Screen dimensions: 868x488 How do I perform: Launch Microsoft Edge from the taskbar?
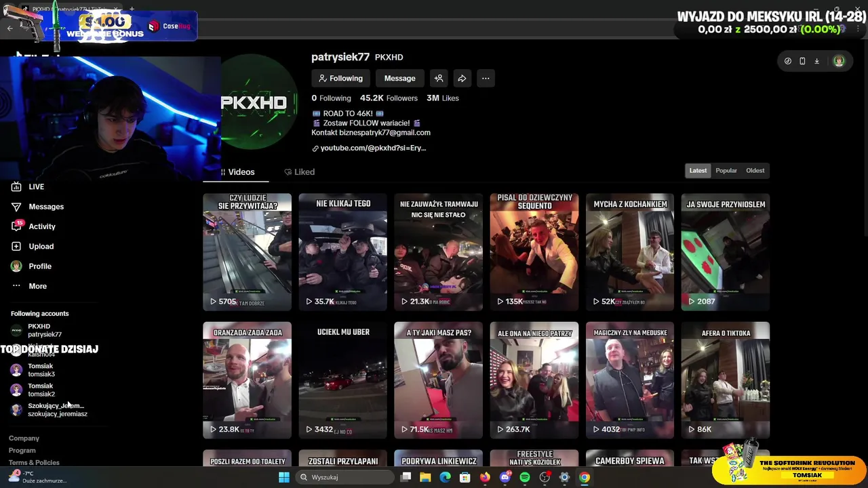tap(445, 477)
